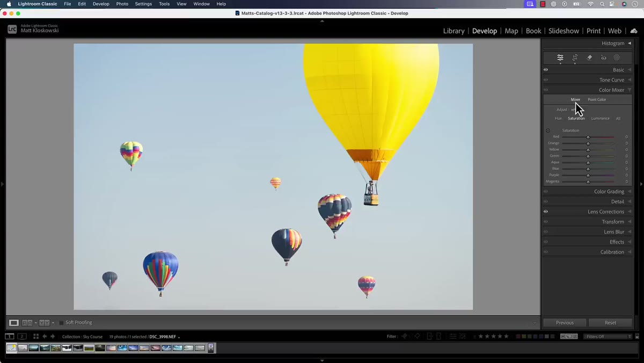Viewport: 644px width, 363px height.
Task: Adjust the Yellow saturation slider
Action: click(588, 150)
